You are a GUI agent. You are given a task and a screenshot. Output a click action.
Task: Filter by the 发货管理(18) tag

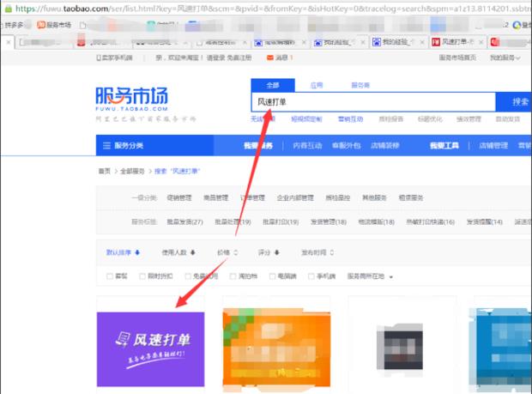point(329,222)
